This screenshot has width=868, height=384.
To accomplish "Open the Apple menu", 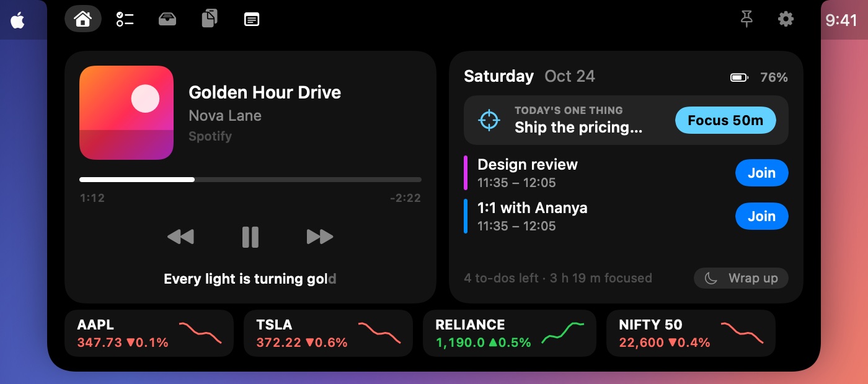I will tap(17, 20).
